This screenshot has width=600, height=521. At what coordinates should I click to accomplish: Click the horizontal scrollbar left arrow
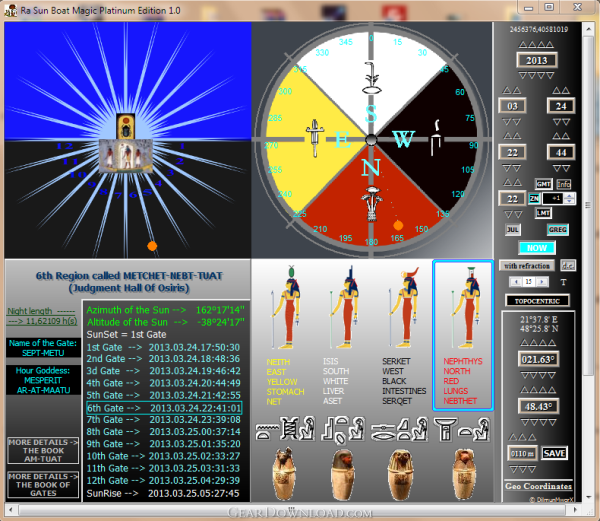11,510
